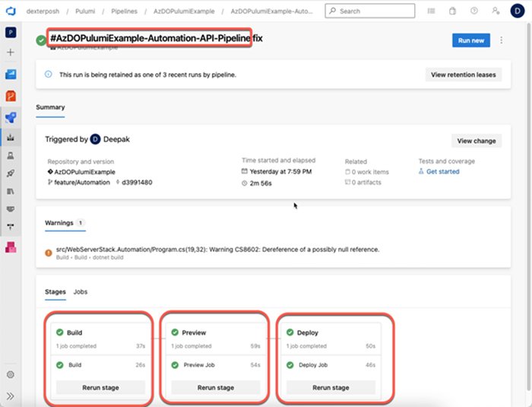Click the plus icon in sidebar

(11, 52)
